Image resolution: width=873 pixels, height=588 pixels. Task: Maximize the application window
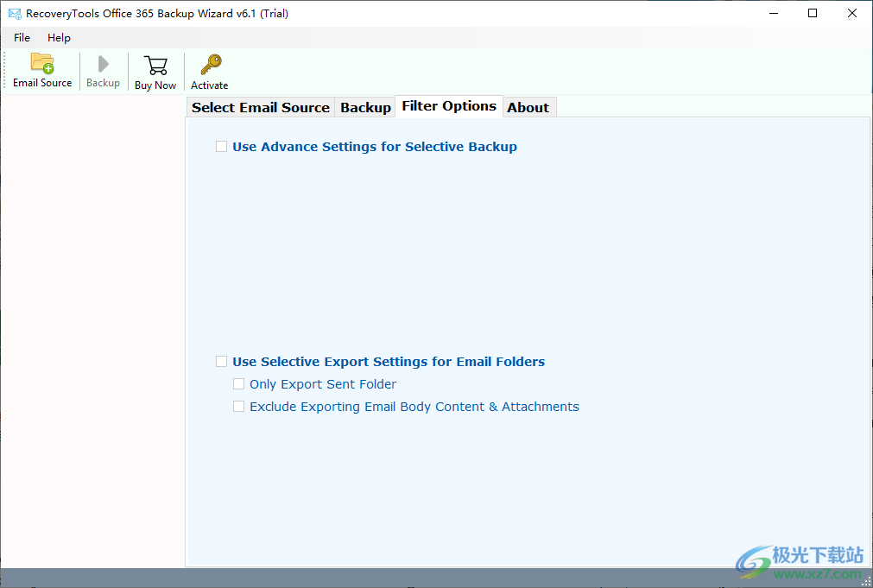point(812,13)
